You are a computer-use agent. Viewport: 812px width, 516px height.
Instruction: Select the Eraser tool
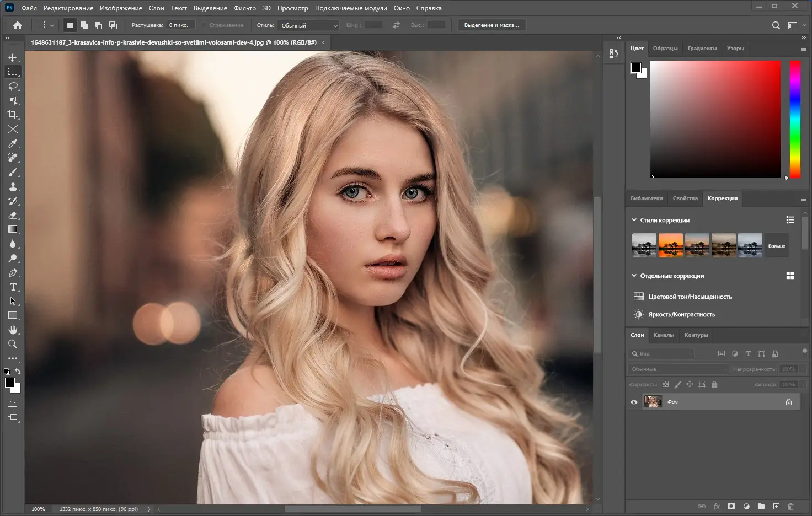coord(13,215)
